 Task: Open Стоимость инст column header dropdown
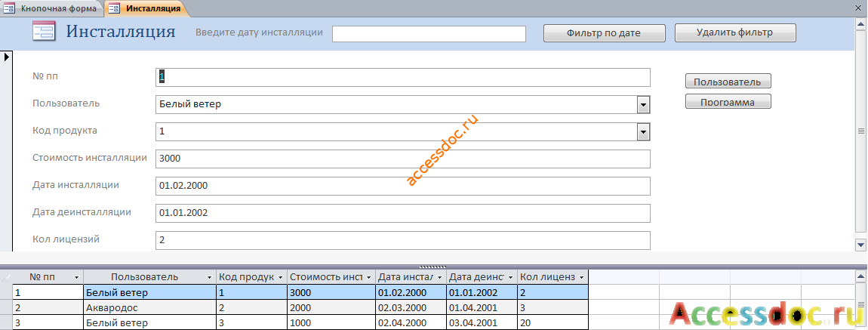[368, 277]
